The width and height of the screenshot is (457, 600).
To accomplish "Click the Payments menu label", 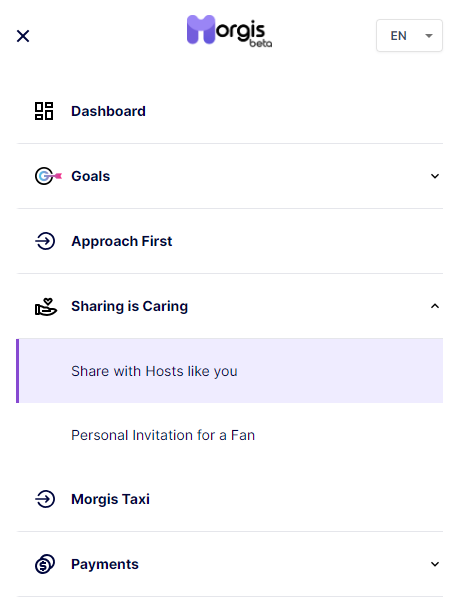I will [x=105, y=564].
